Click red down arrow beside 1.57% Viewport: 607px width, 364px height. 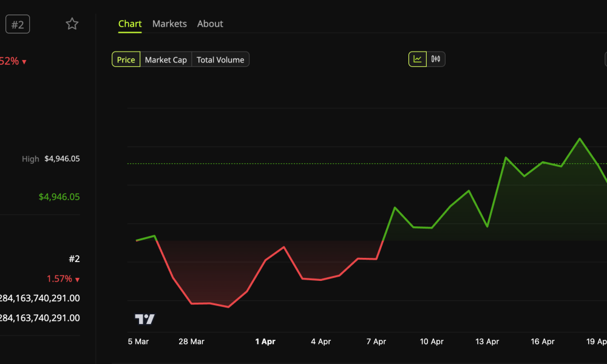coord(77,280)
